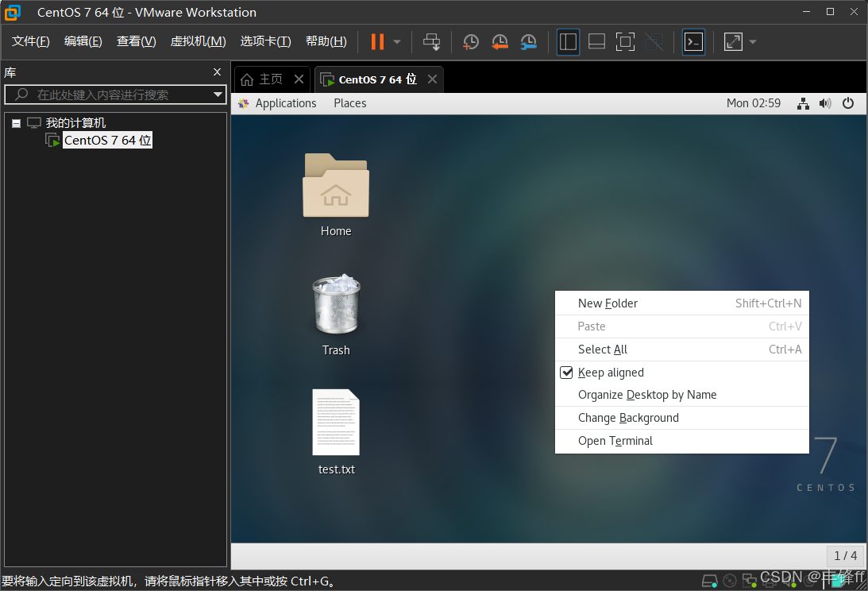The height and width of the screenshot is (591, 868).
Task: Pause the virtual machine
Action: click(x=377, y=41)
